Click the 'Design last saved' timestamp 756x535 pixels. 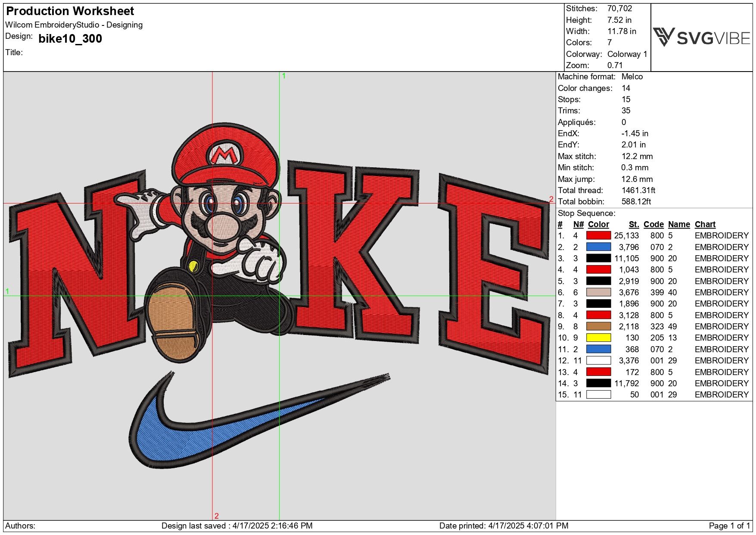pyautogui.click(x=237, y=526)
